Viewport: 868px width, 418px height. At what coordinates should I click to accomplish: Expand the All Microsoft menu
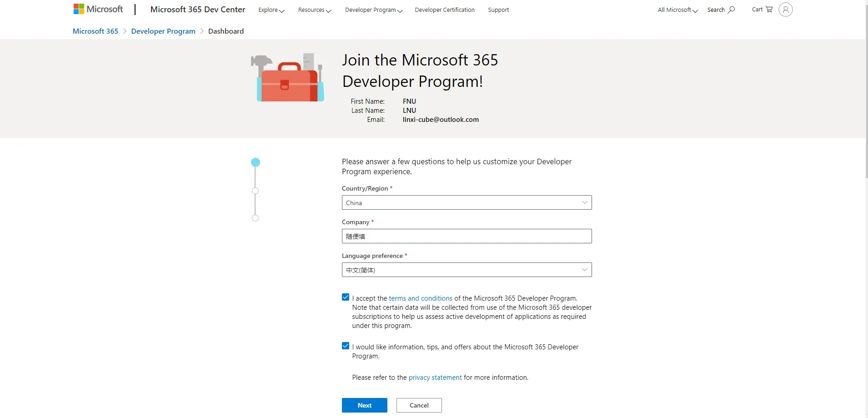pyautogui.click(x=677, y=10)
